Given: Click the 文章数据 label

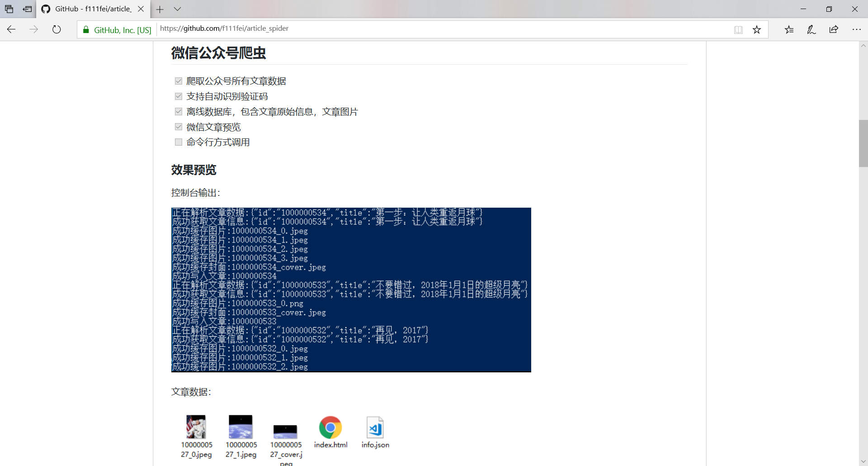Looking at the screenshot, I should [191, 392].
